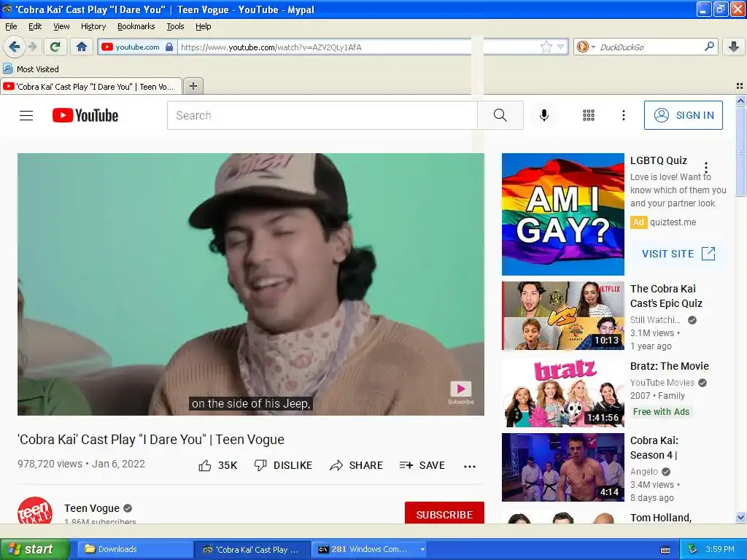The image size is (747, 560).
Task: Open the YouTube hamburger guide menu
Action: pos(26,115)
